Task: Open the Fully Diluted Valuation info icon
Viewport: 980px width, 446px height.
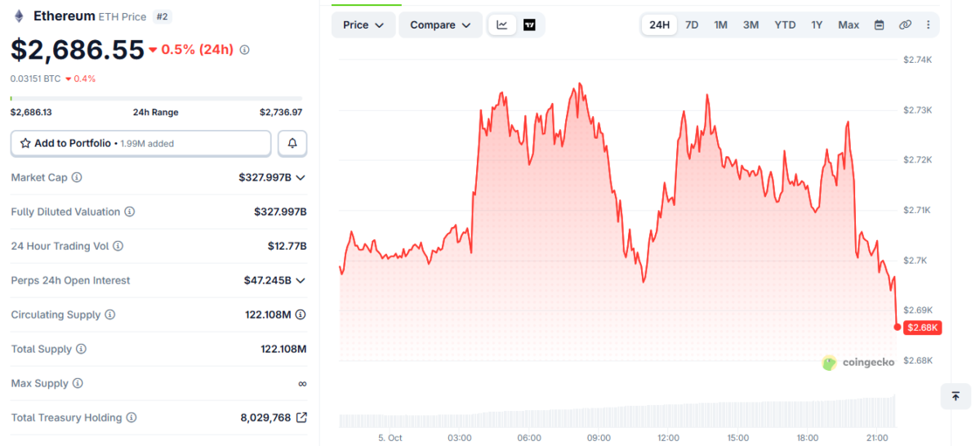Action: coord(130,212)
